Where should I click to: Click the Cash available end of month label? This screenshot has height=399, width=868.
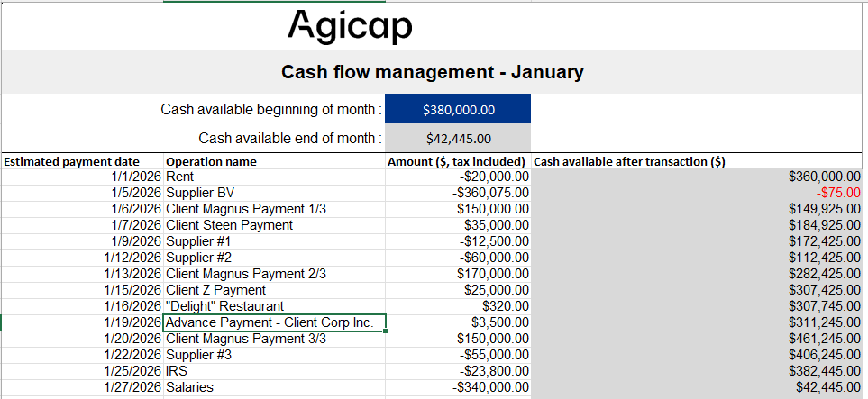pyautogui.click(x=290, y=138)
